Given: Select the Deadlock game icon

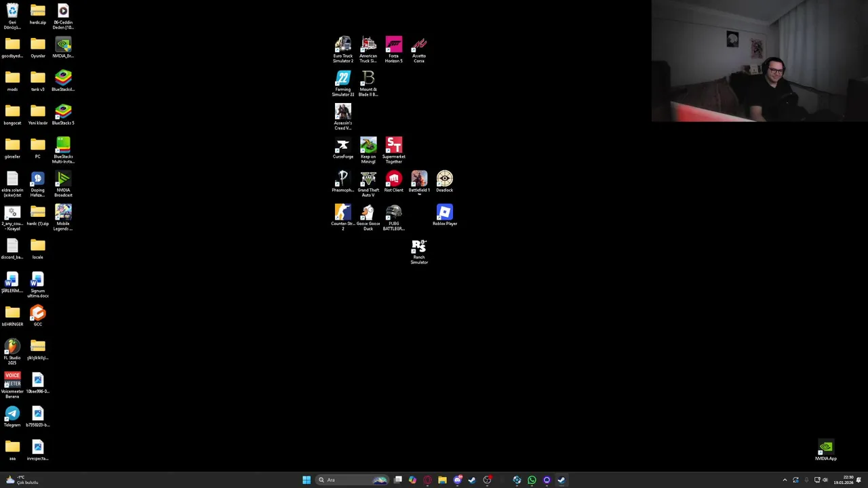Looking at the screenshot, I should (445, 182).
